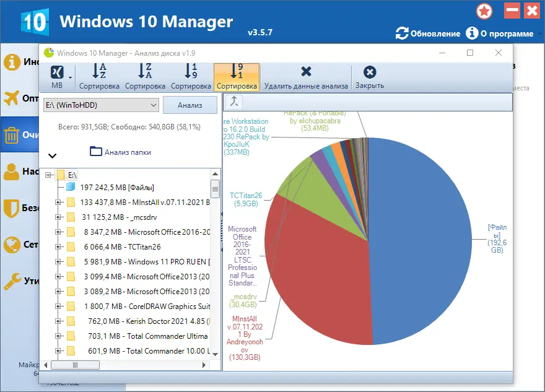Viewport: 545px width, 392px height.
Task: Click the О программе info icon
Action: tap(472, 33)
